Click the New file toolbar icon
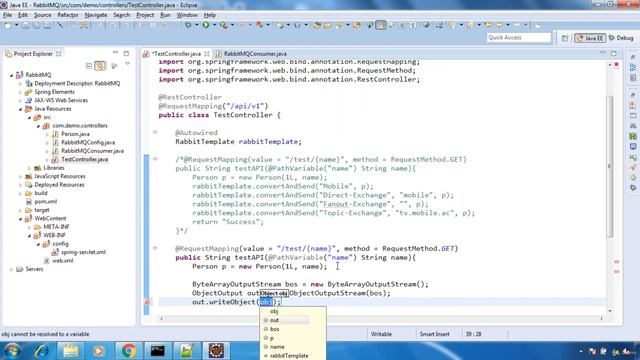 (x=8, y=25)
